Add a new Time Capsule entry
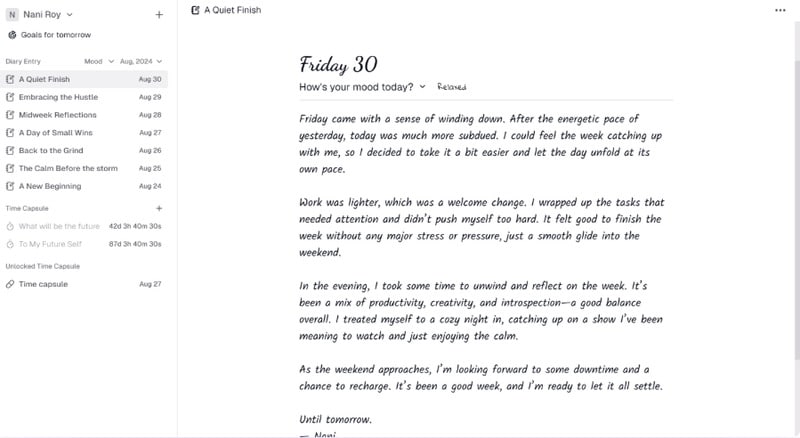This screenshot has height=438, width=800. point(159,208)
